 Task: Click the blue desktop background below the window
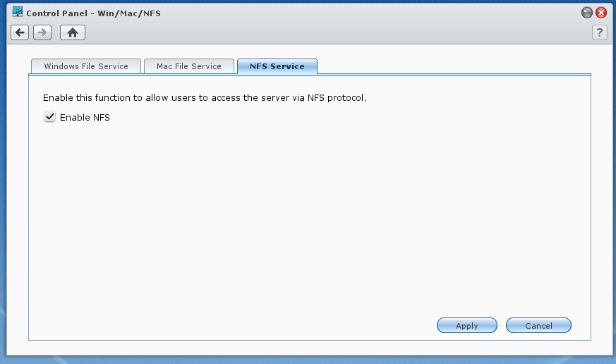(308, 360)
